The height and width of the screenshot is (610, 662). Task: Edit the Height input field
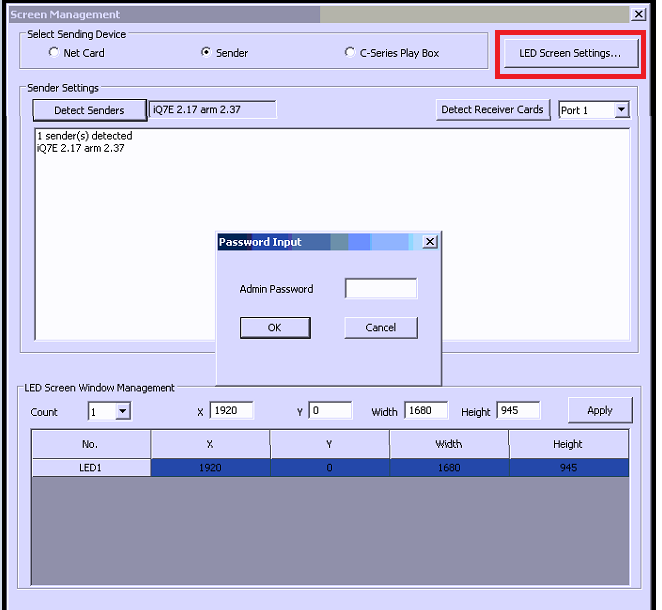coord(517,410)
